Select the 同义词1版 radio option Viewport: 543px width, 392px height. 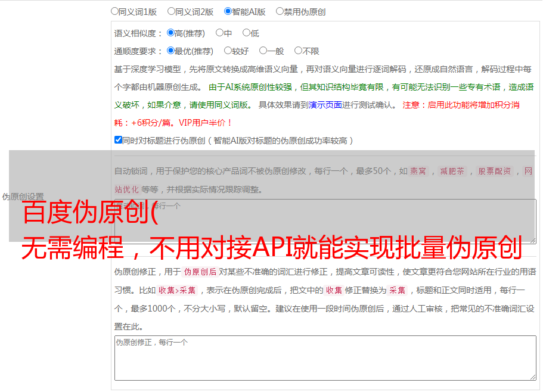coord(114,11)
